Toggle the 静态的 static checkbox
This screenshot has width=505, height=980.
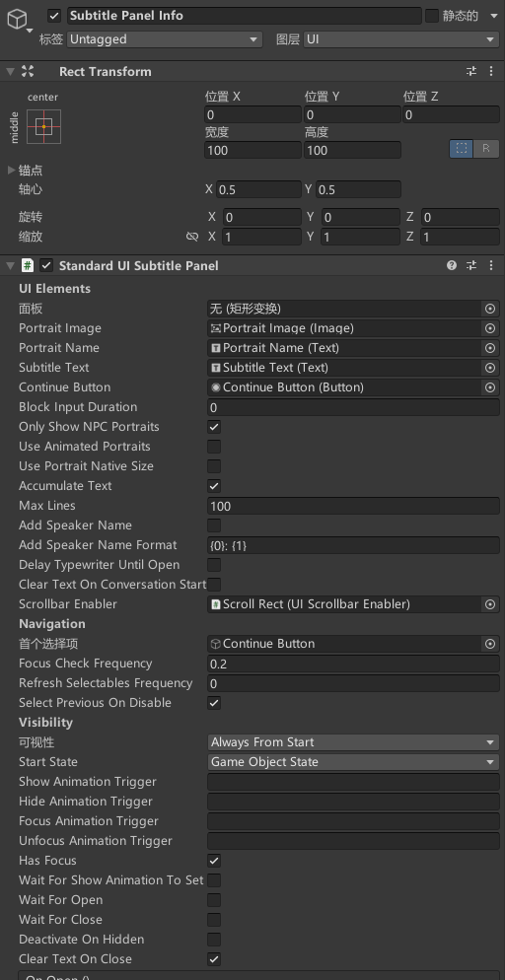pos(432,16)
